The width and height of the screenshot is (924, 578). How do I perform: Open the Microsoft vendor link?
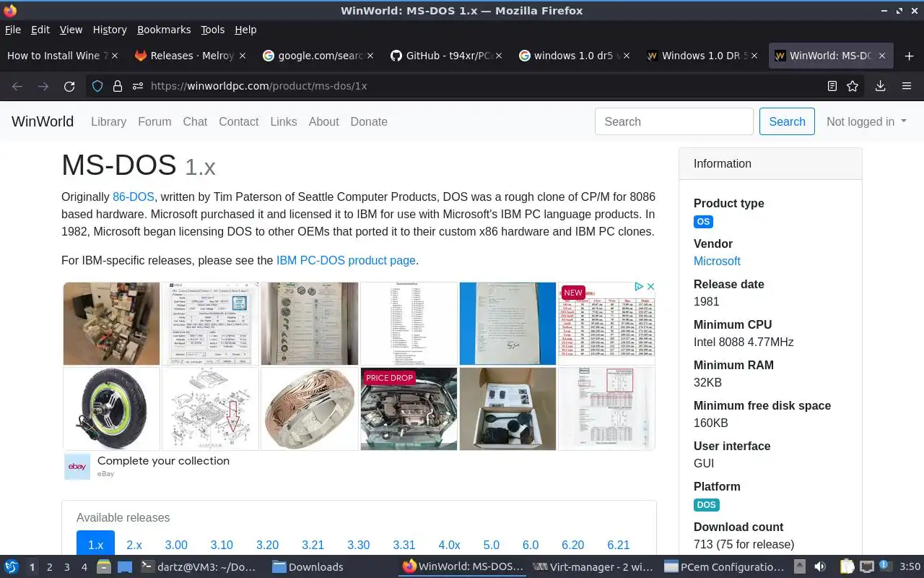(717, 261)
